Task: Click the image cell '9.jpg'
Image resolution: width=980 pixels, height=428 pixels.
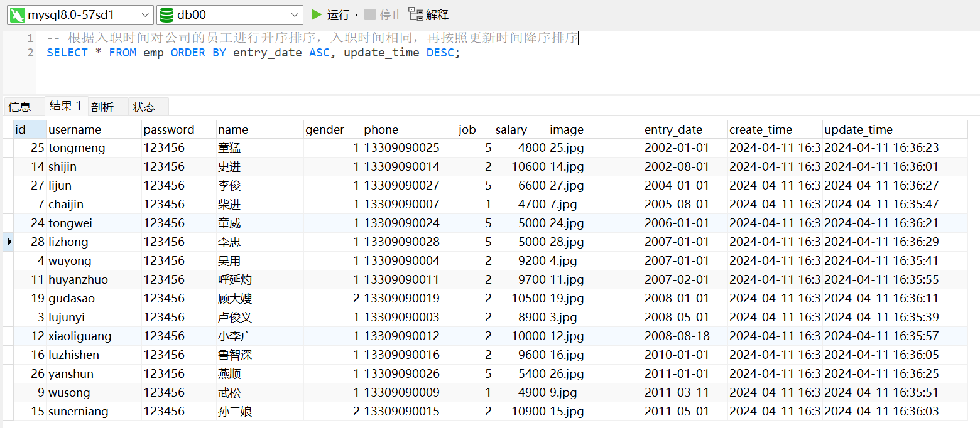Action: pos(596,393)
